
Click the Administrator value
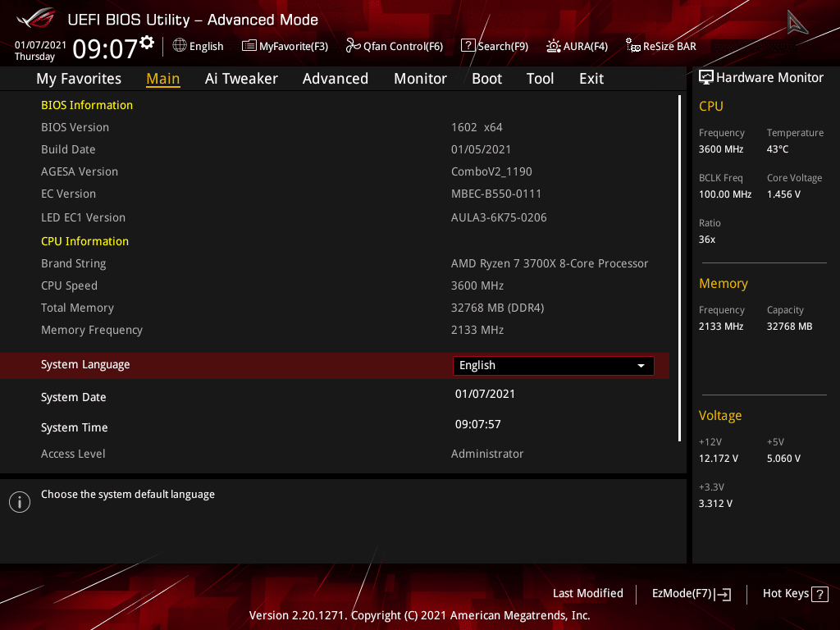tap(487, 454)
